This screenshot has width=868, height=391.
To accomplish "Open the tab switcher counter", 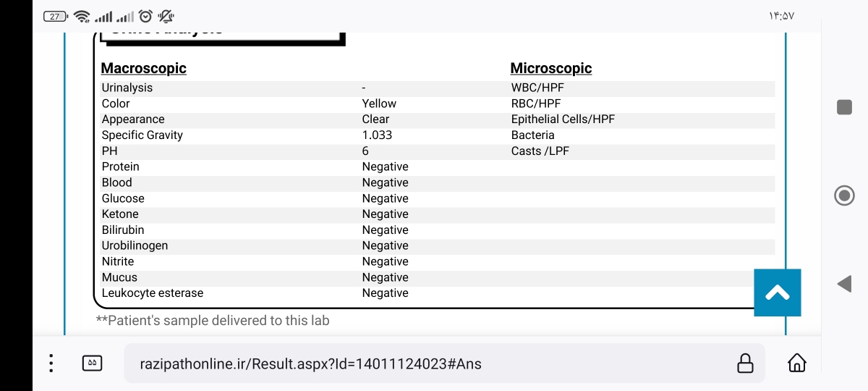I will 92,363.
